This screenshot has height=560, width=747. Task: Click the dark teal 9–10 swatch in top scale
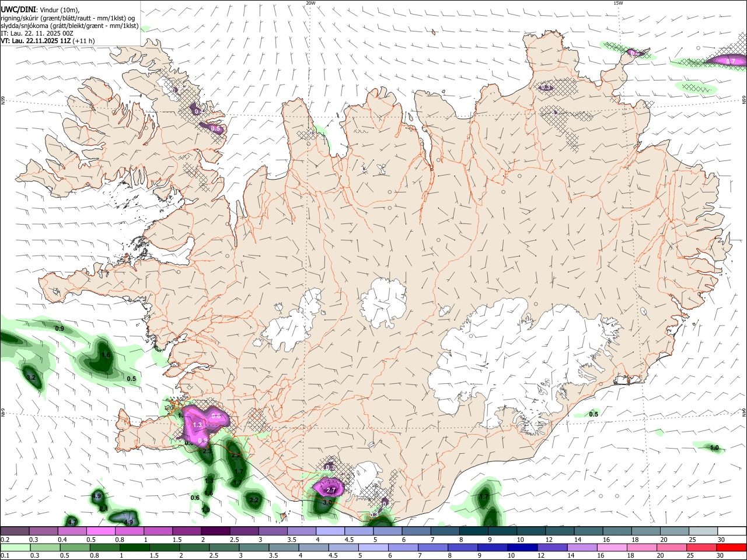point(502,531)
